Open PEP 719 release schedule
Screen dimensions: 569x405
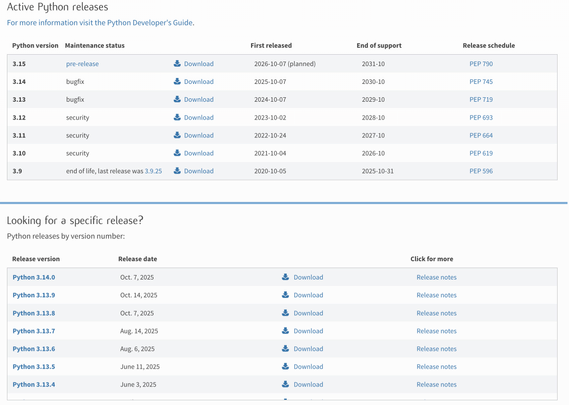point(481,99)
